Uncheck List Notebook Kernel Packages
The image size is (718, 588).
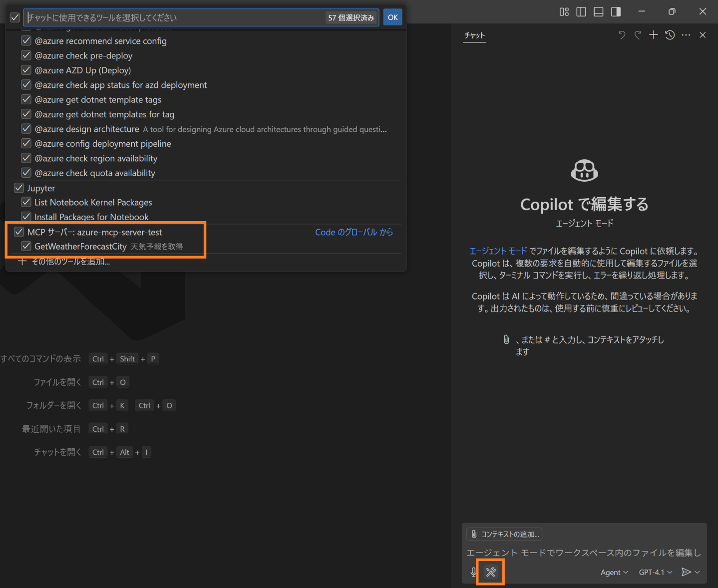[26, 202]
